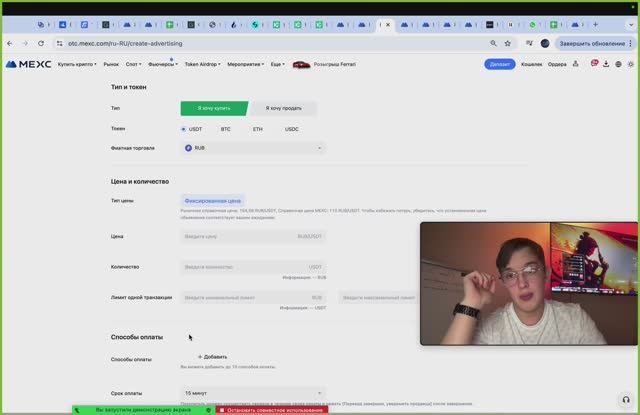Open the Розыгрыш Ferrari promo link
Image resolution: width=640 pixels, height=415 pixels.
pos(334,64)
